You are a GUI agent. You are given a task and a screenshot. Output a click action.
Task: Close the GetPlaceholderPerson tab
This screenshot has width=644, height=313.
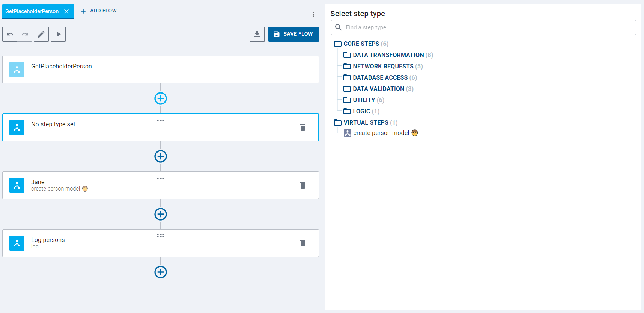(66, 11)
